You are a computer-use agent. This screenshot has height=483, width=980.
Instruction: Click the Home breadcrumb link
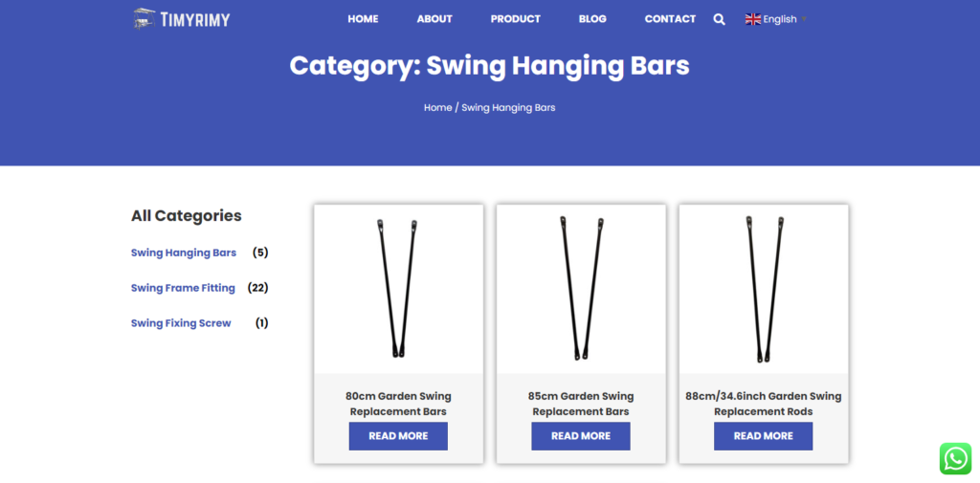click(x=437, y=108)
